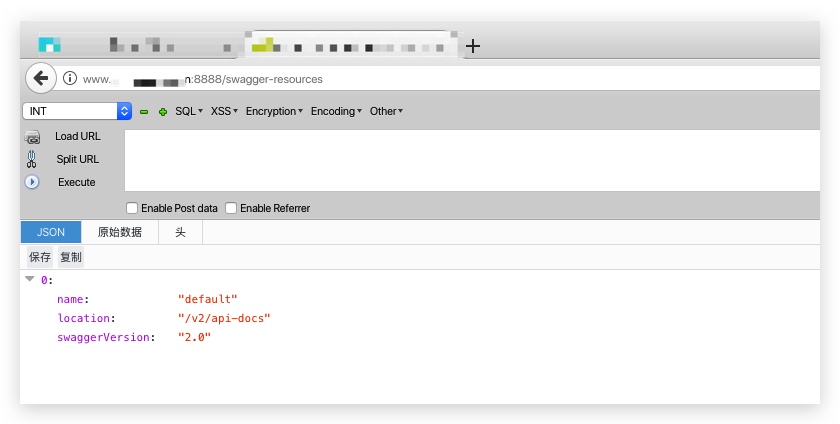Click the 复制 copy button

click(71, 257)
